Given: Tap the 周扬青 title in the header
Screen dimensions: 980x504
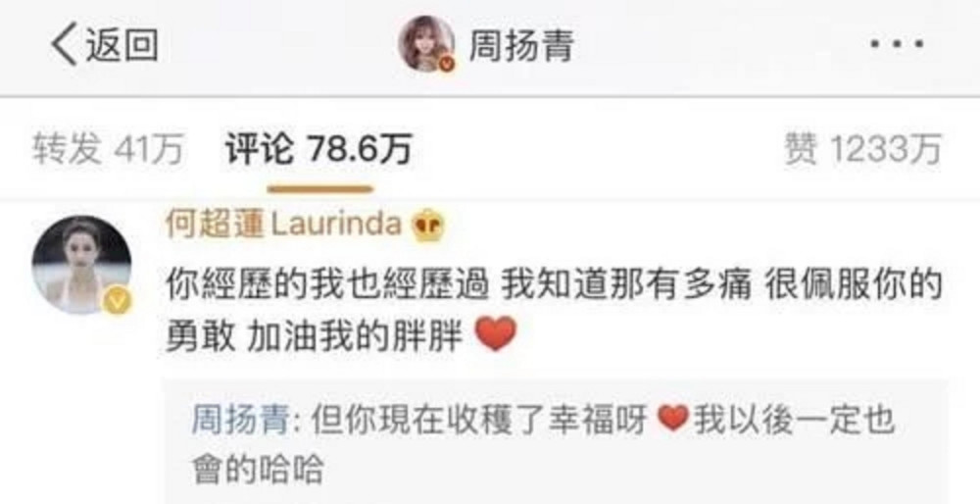Looking at the screenshot, I should coord(521,45).
